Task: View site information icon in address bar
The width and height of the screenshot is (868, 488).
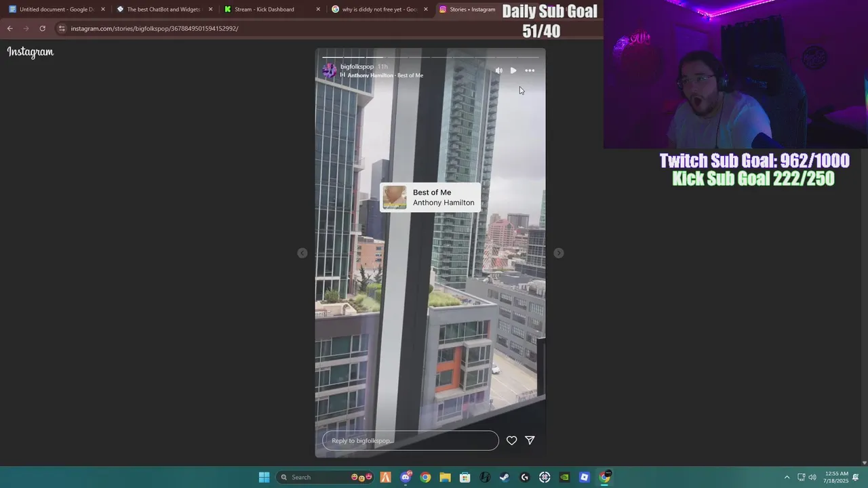Action: coord(62,28)
